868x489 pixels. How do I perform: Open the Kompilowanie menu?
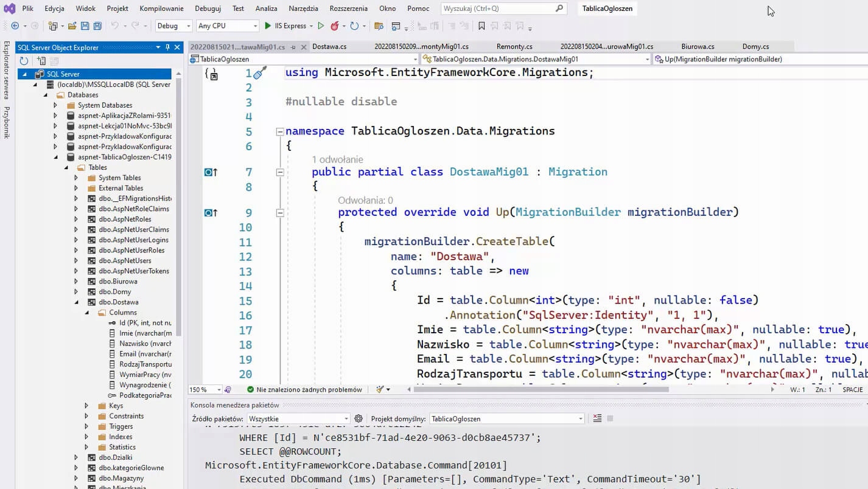click(161, 9)
